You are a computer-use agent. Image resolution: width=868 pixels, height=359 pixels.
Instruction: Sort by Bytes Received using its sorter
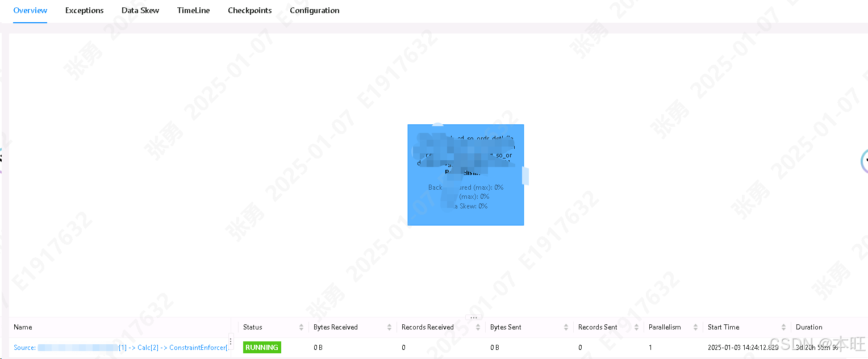(389, 327)
